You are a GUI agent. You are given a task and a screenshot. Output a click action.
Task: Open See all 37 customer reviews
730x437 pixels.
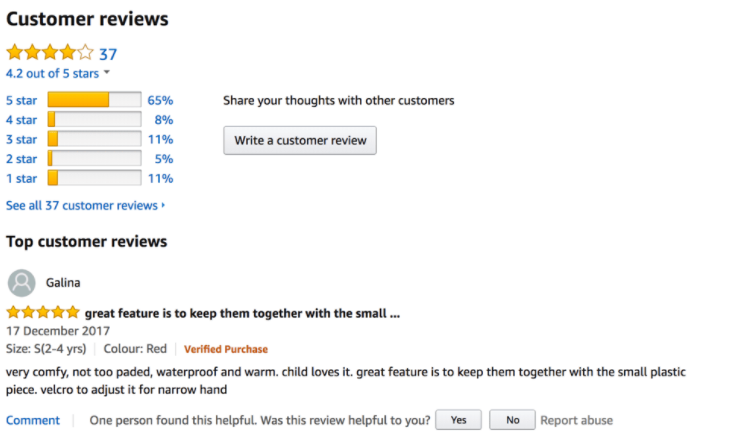click(82, 206)
